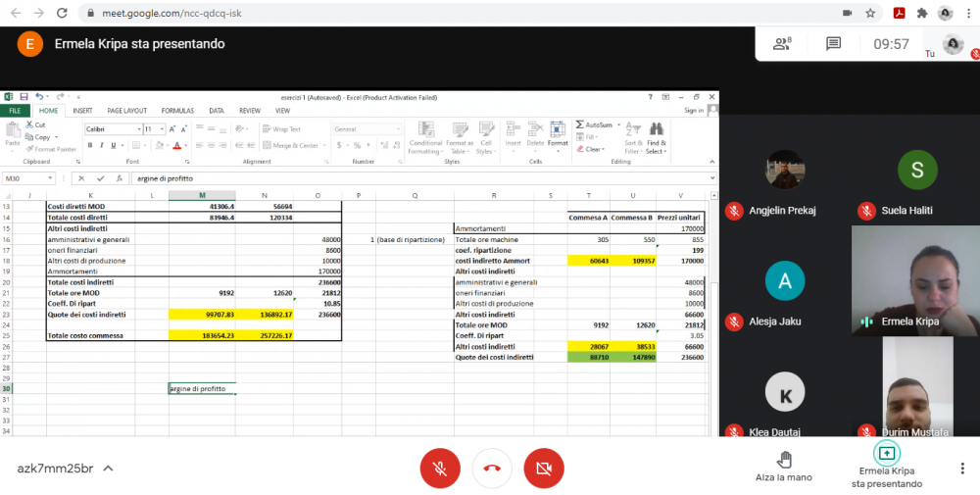The width and height of the screenshot is (980, 495).
Task: Click Suela Haliti's green S avatar
Action: 917,170
